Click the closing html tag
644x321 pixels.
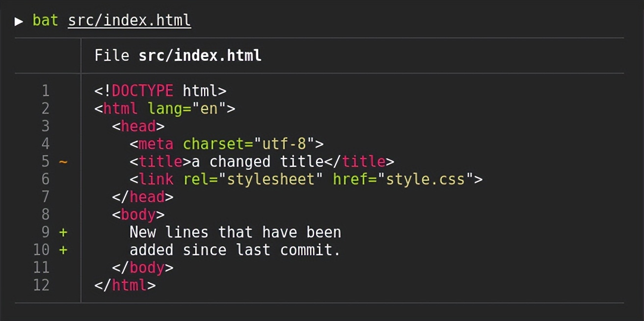[125, 285]
